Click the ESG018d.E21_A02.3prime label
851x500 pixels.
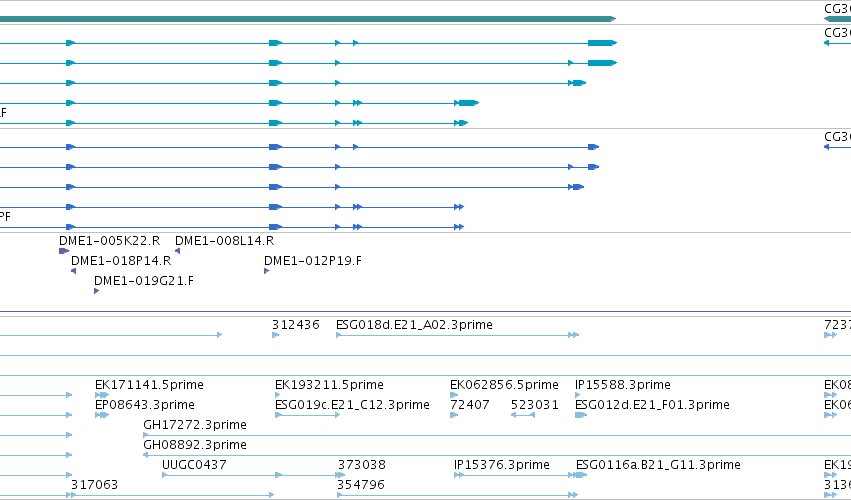414,325
